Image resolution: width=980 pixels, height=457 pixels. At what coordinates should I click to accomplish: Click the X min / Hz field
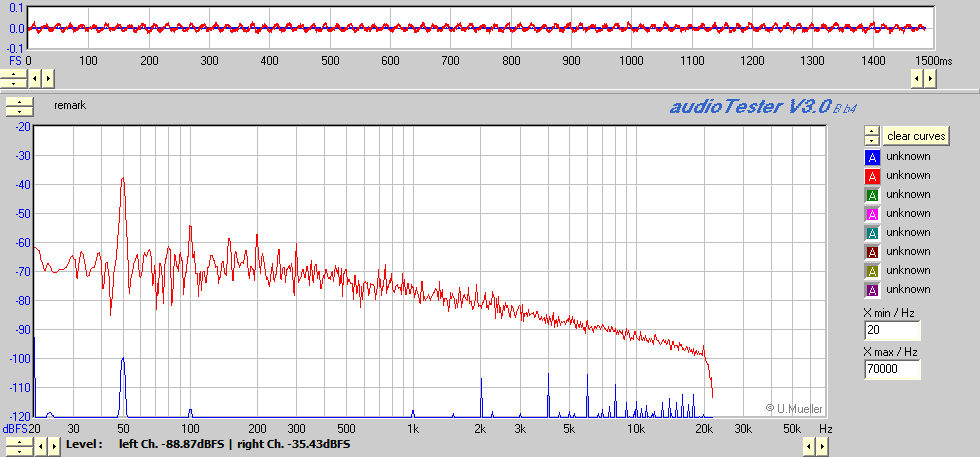(x=892, y=331)
